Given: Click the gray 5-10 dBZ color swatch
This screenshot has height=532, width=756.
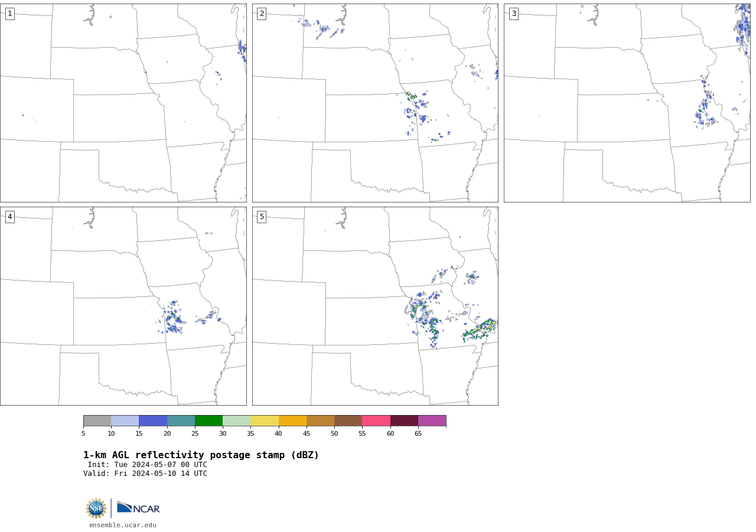Looking at the screenshot, I should click(x=97, y=420).
